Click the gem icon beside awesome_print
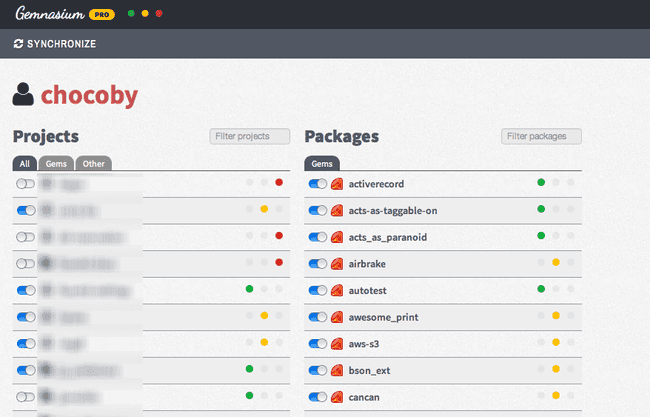Viewport: 650px width, 417px height. coord(337,317)
